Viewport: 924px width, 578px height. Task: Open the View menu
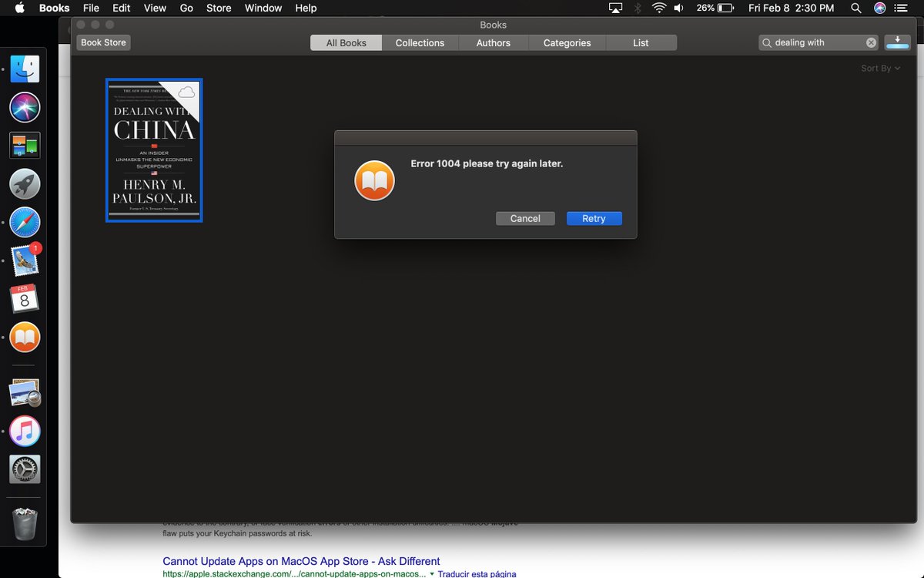point(155,8)
